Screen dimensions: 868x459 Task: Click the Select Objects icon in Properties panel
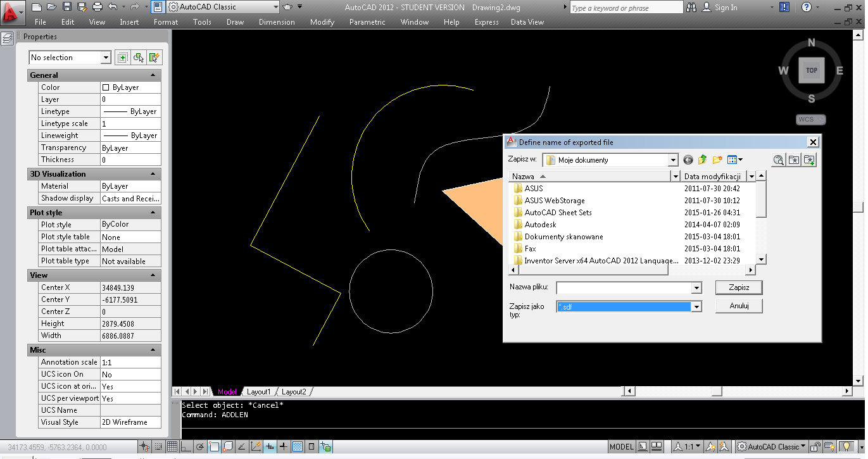point(139,58)
